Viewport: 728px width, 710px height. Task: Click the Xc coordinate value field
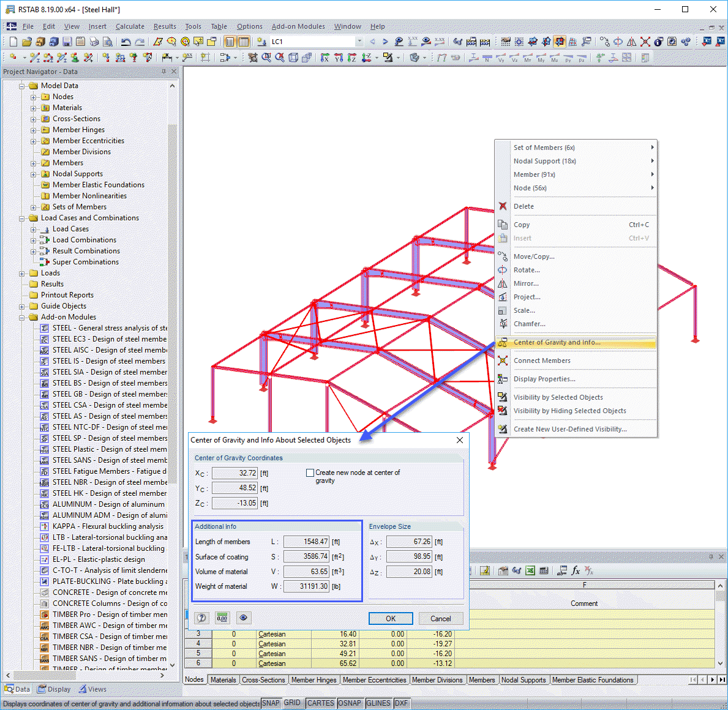click(x=235, y=473)
